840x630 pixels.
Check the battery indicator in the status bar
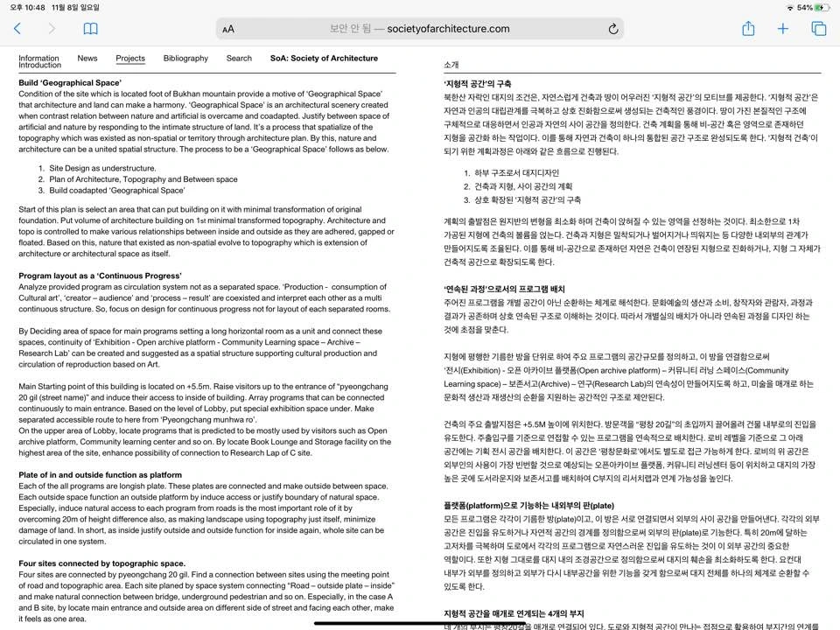(821, 8)
